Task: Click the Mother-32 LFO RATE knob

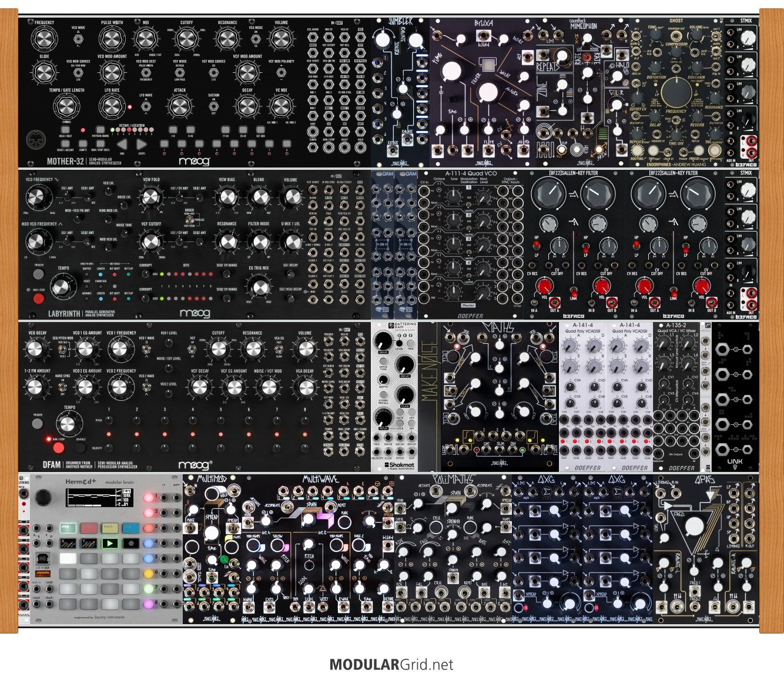Action: (112, 108)
